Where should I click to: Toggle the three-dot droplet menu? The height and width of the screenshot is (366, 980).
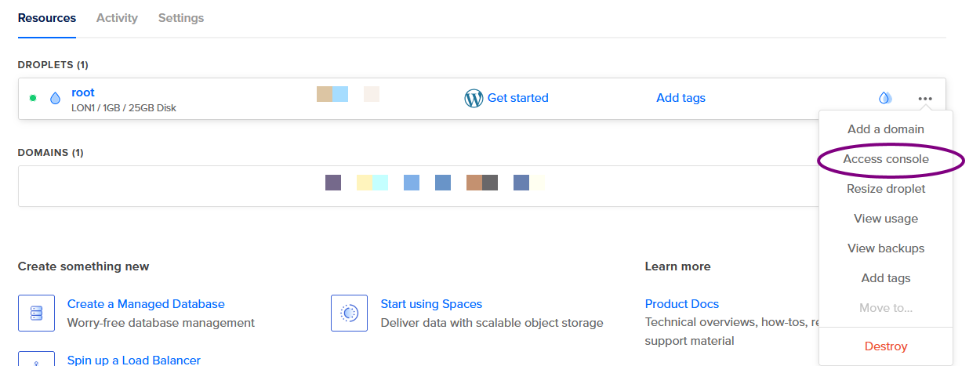point(925,99)
